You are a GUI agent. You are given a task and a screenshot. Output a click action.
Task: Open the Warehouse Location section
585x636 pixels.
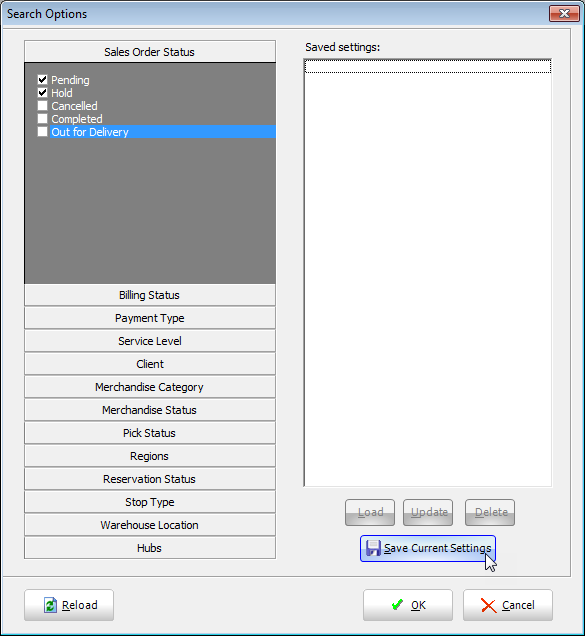pyautogui.click(x=150, y=525)
